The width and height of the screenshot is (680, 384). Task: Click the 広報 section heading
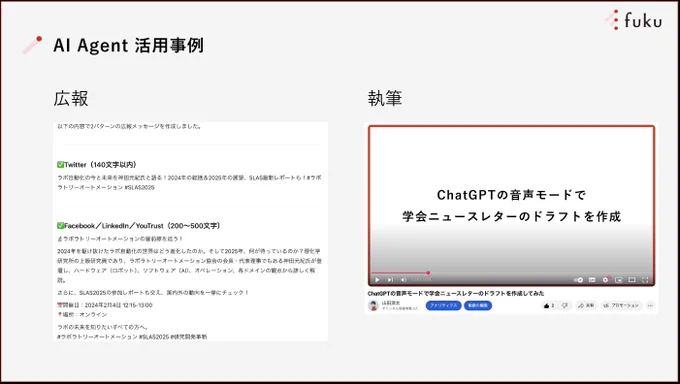pos(71,98)
